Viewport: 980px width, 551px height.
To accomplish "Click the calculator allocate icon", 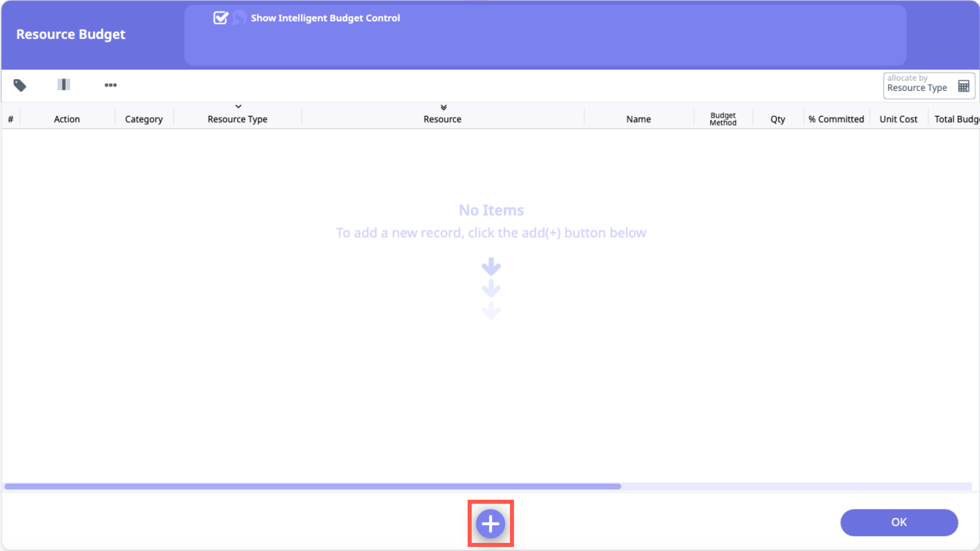I will [963, 86].
